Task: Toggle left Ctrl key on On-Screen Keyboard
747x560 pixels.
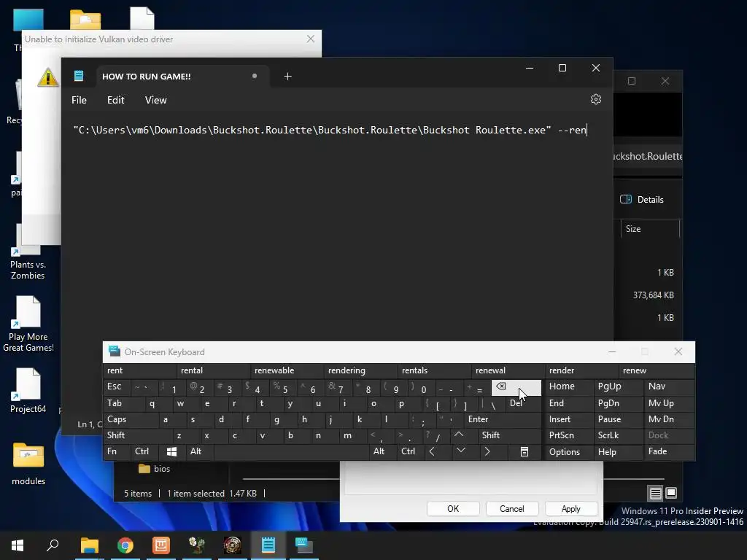Action: click(x=144, y=451)
